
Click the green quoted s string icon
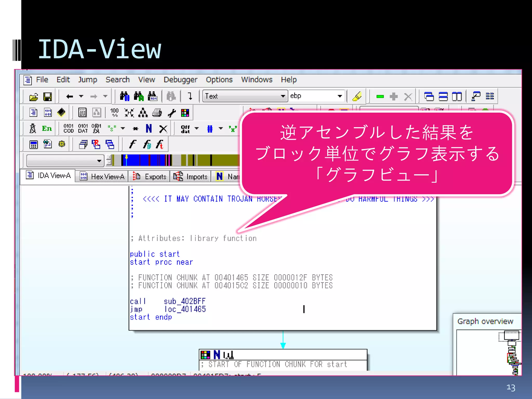tap(112, 128)
